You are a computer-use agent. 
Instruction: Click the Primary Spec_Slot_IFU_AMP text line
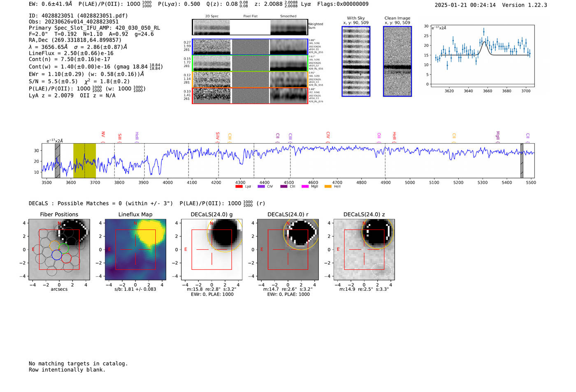[x=95, y=28]
